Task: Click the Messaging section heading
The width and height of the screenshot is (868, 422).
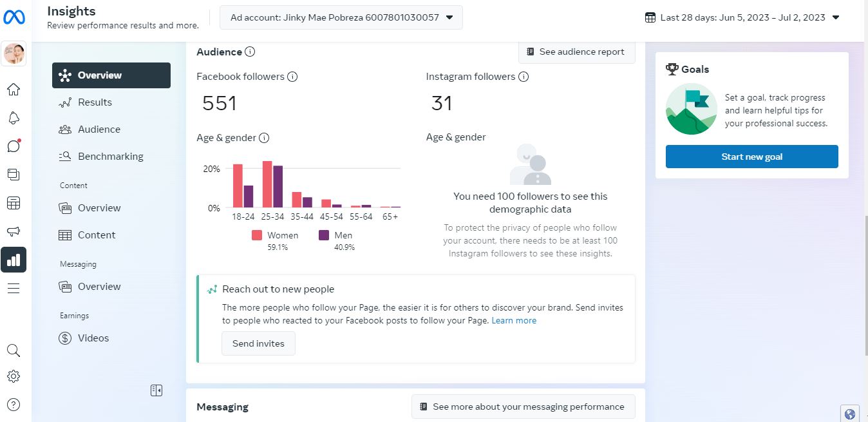Action: [222, 407]
